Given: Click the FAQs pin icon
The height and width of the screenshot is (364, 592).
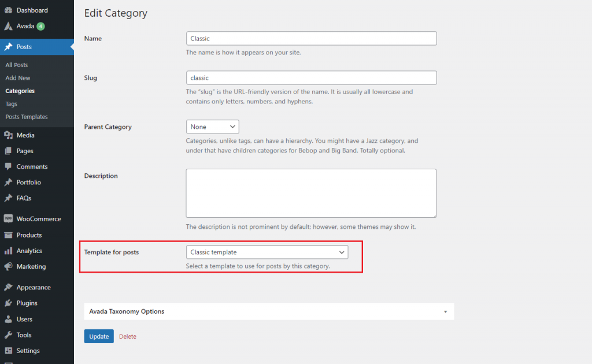Looking at the screenshot, I should pyautogui.click(x=8, y=198).
